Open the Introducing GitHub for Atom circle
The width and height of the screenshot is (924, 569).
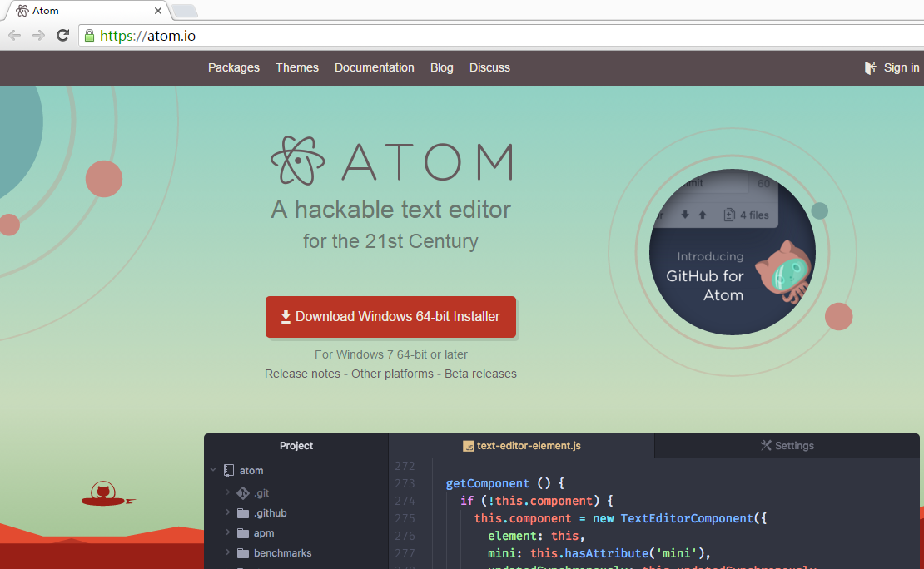coord(733,252)
